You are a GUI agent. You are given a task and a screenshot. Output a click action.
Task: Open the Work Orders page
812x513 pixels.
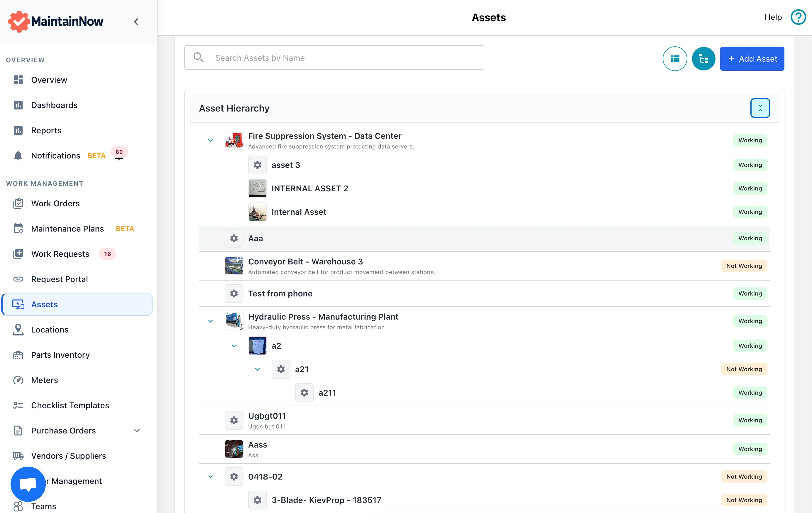click(55, 203)
